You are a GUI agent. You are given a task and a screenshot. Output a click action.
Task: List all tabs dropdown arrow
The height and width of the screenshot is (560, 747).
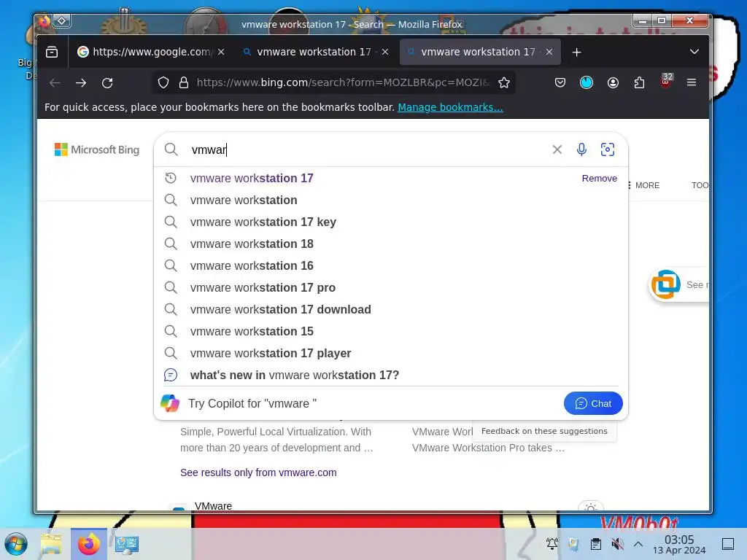tap(694, 52)
